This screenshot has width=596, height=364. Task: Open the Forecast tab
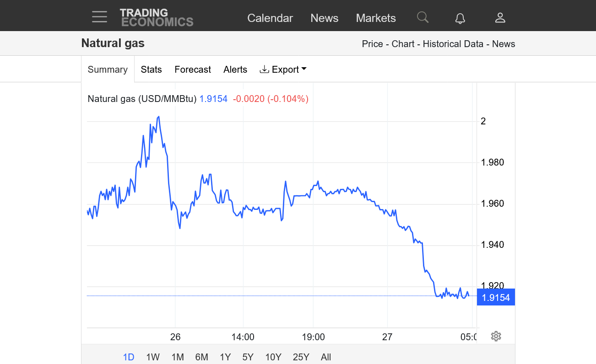tap(193, 70)
